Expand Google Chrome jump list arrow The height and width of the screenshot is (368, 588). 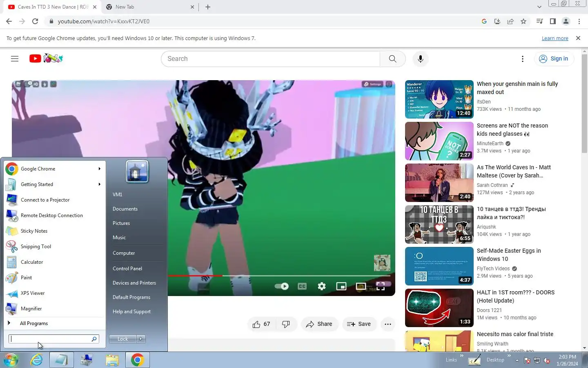[99, 169]
